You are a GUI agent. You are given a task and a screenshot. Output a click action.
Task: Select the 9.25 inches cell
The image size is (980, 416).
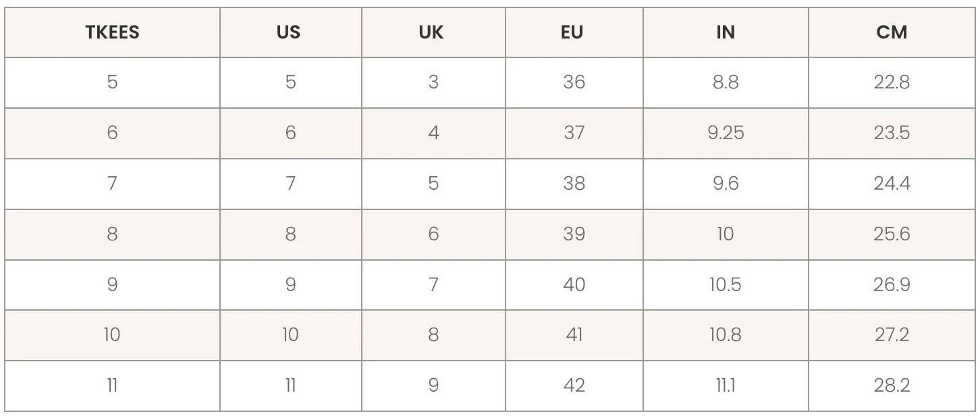pyautogui.click(x=726, y=133)
